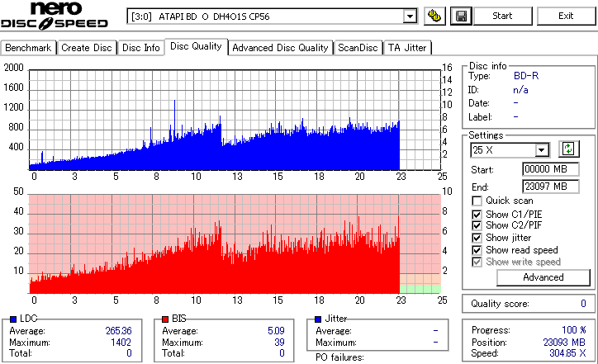Click the Start position field 00000 MB
Viewport: 598px width, 364px height.
click(x=550, y=169)
